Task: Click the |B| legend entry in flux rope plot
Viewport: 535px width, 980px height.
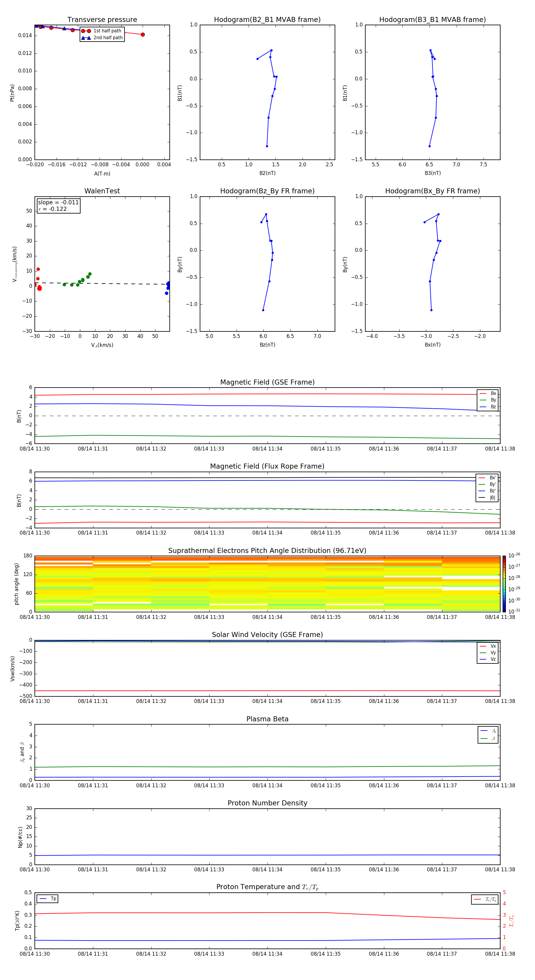Action: (487, 498)
